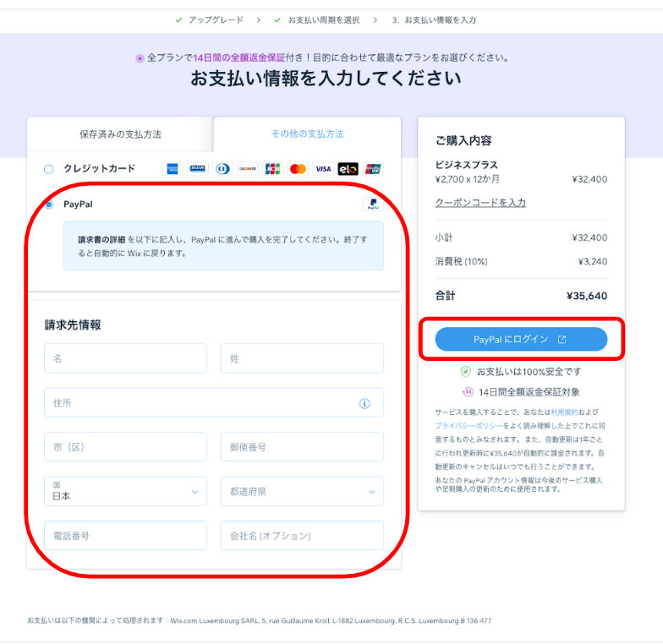
Task: Open the 都道府県 prefecture dropdown
Action: tap(302, 491)
